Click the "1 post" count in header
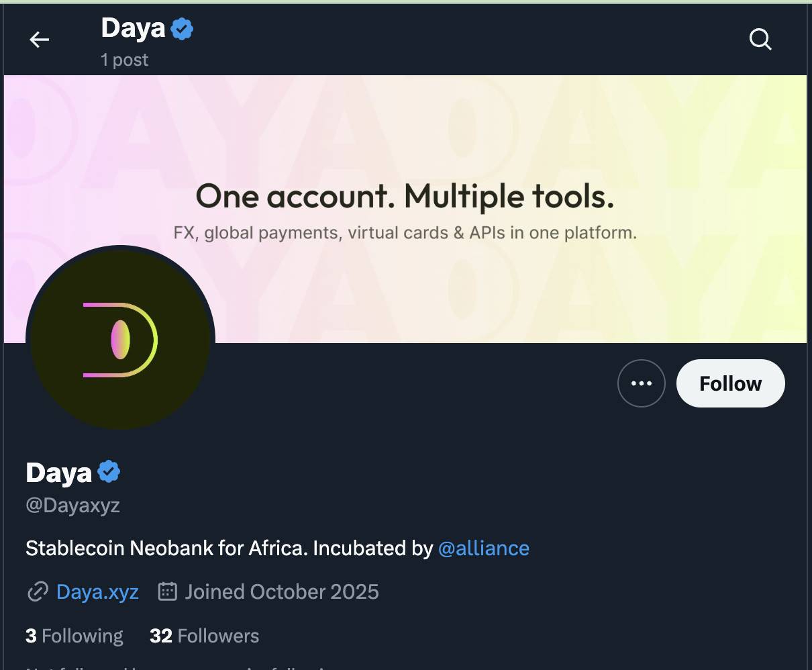 [x=124, y=60]
